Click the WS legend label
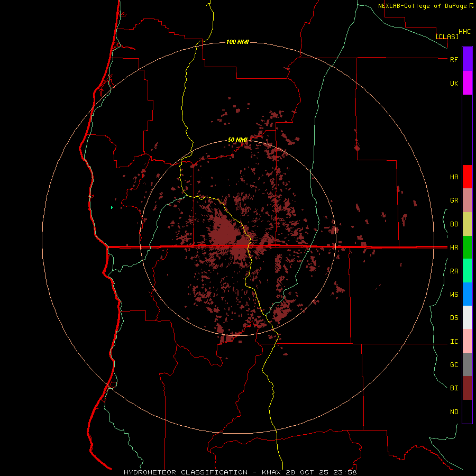This screenshot has width=476, height=476. pyautogui.click(x=454, y=295)
